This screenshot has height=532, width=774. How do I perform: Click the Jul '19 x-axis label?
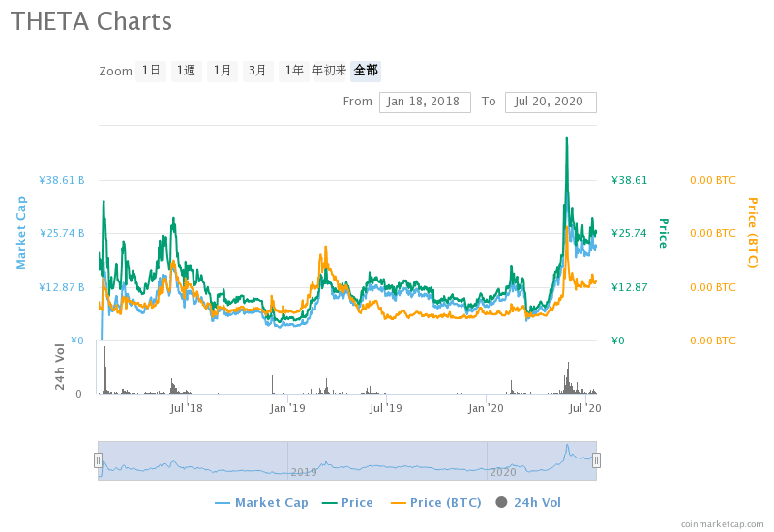[x=385, y=408]
